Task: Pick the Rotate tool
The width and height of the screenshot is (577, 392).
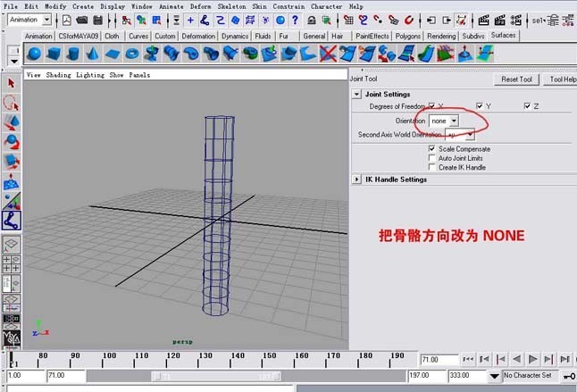Action: [12, 140]
